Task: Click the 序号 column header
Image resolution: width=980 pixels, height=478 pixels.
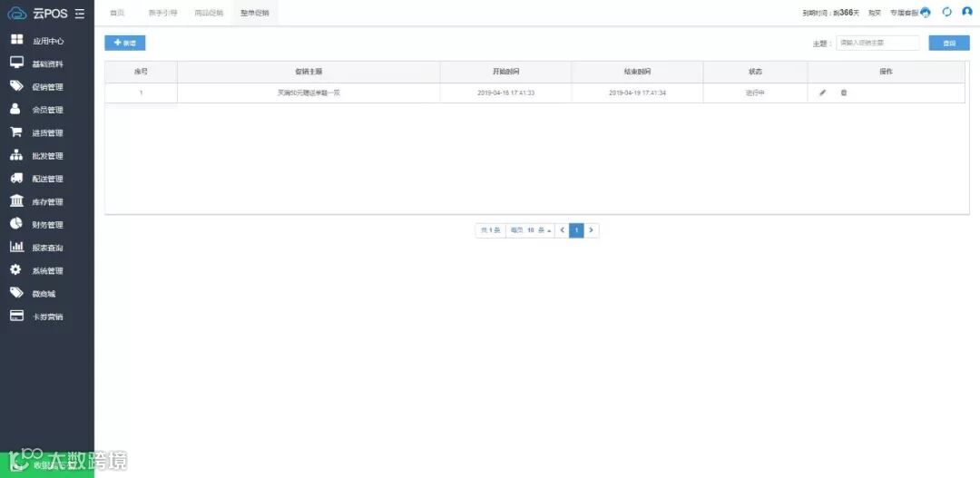Action: (x=142, y=72)
